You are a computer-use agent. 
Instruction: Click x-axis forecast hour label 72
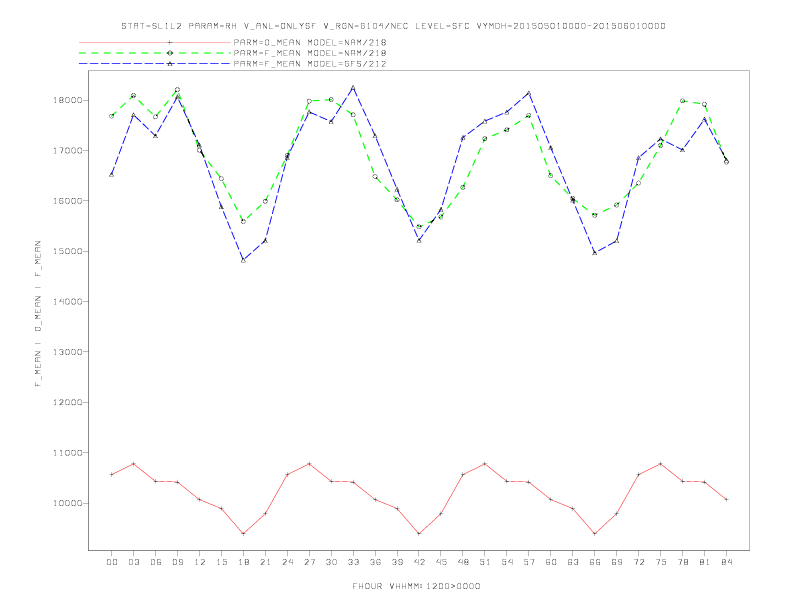tap(639, 562)
